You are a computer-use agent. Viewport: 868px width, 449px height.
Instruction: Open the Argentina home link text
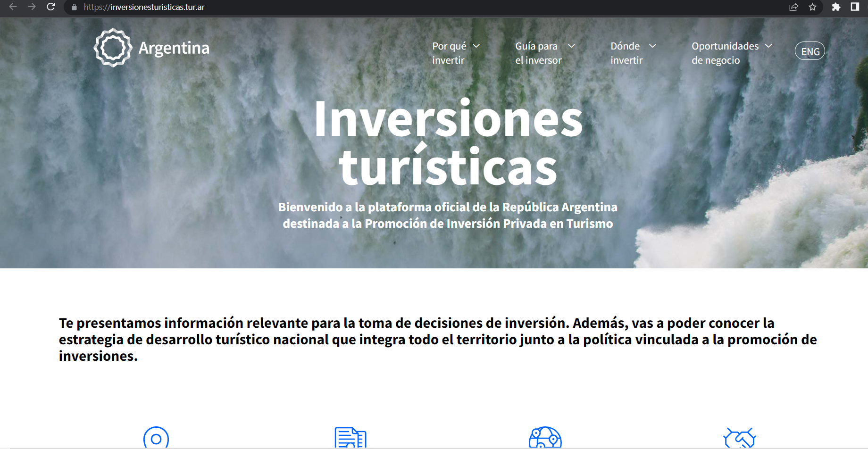click(174, 48)
